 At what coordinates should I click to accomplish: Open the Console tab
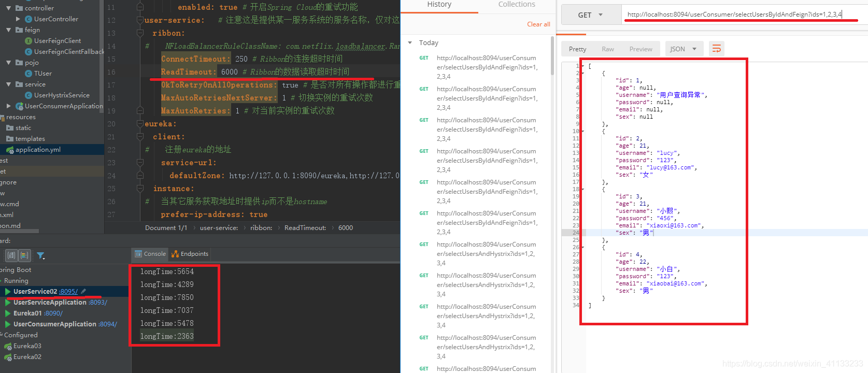[150, 254]
